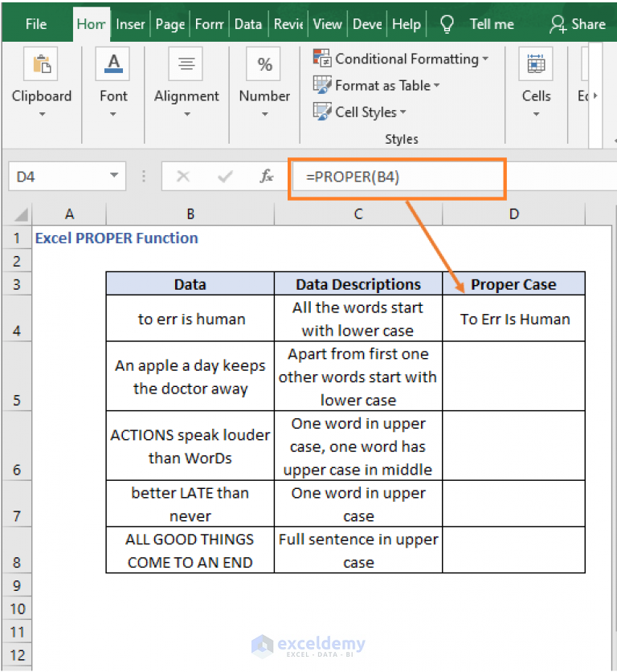617x672 pixels.
Task: Click the Tell me lightbulb icon
Action: point(447,24)
